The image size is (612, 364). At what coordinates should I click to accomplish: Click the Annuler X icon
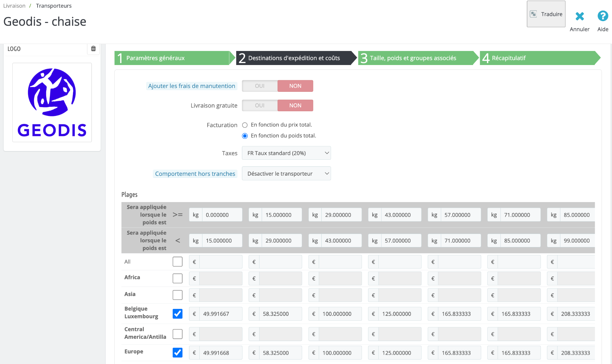(x=579, y=16)
